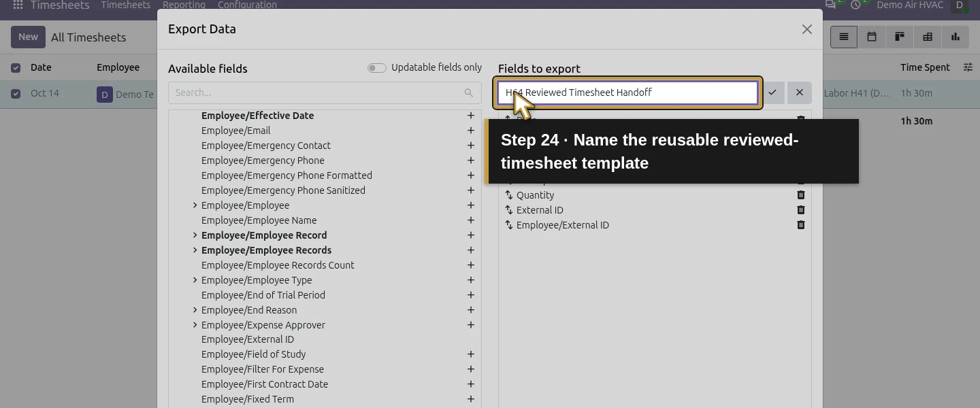Viewport: 980px width, 408px height.
Task: Add Employee/Emergency Phone field
Action: point(470,160)
